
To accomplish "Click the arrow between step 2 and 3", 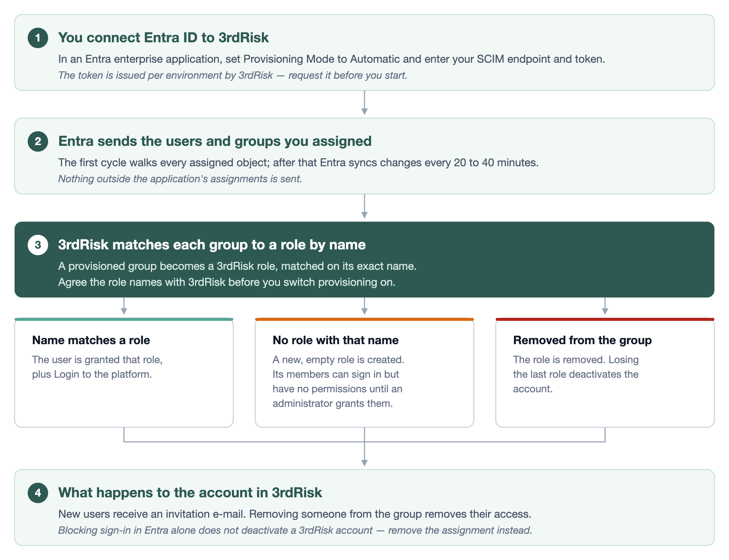I will tap(364, 206).
